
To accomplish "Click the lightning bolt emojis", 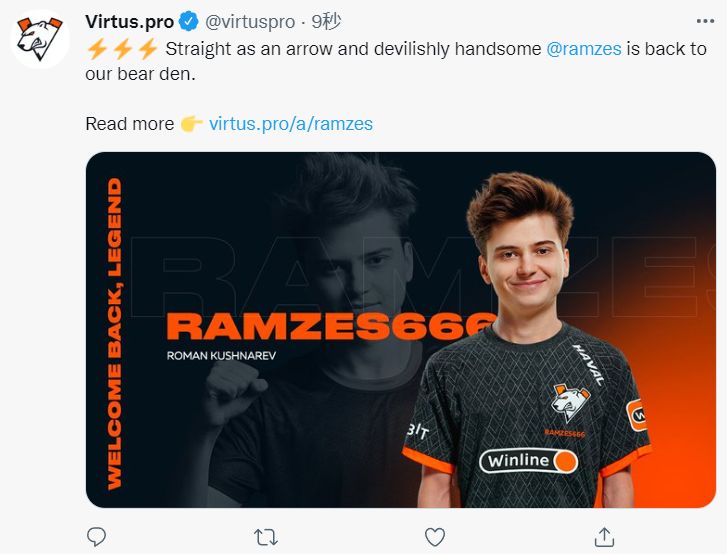I will point(123,48).
